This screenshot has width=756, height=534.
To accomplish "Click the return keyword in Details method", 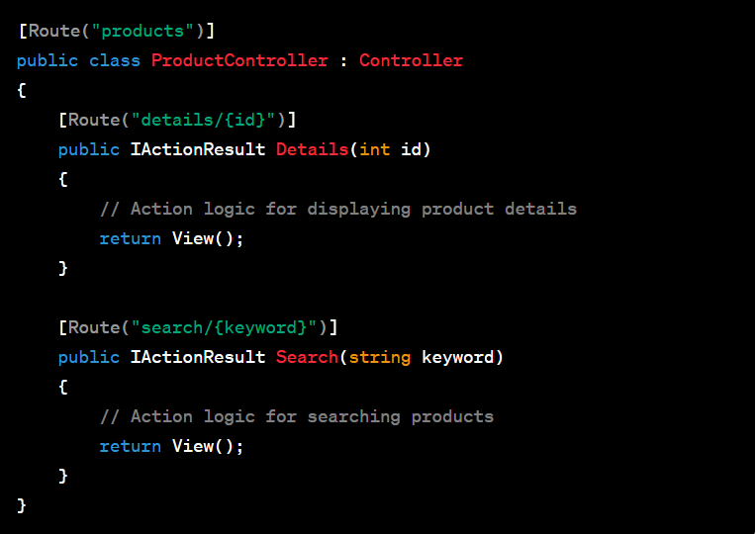I will pyautogui.click(x=130, y=238).
